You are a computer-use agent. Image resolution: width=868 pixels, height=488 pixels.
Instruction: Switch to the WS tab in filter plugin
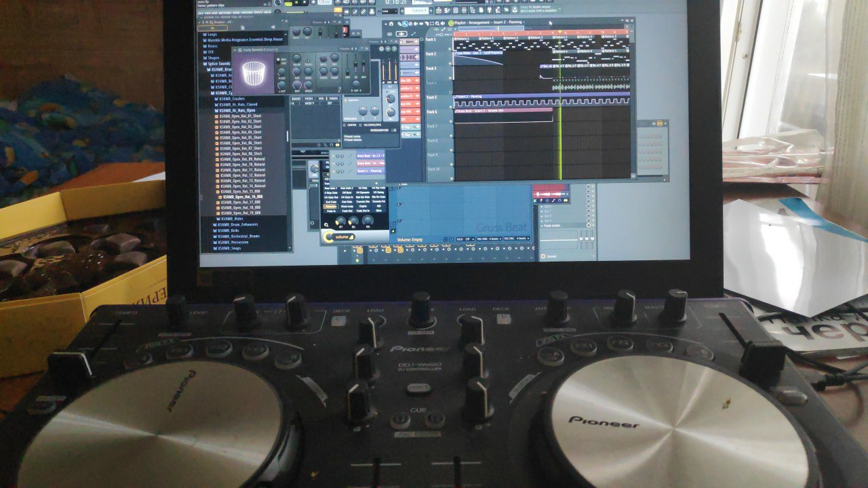tap(321, 99)
